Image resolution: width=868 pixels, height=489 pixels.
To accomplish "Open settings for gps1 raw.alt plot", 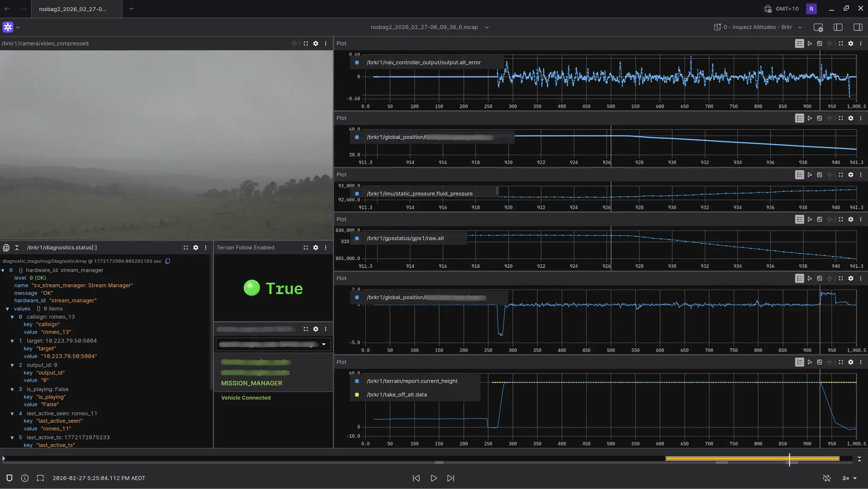I will coord(851,219).
